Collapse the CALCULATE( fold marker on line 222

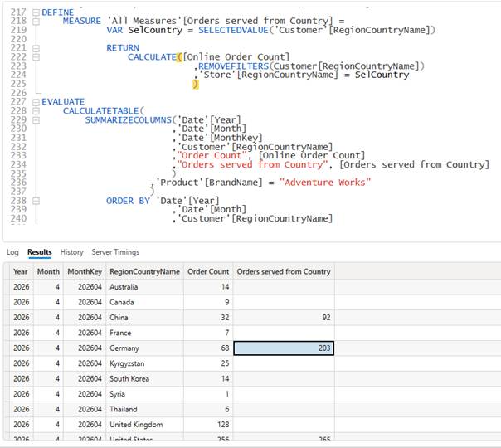point(36,57)
